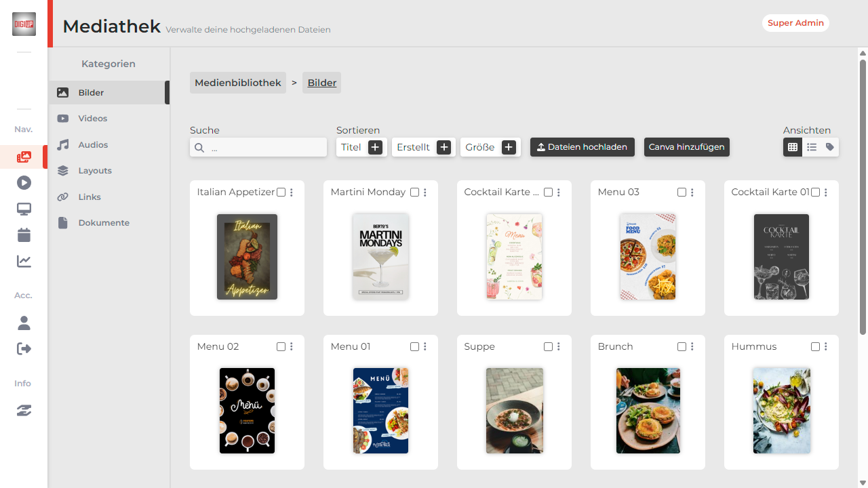This screenshot has height=488, width=868.
Task: Open the Layouts category
Action: tap(94, 171)
